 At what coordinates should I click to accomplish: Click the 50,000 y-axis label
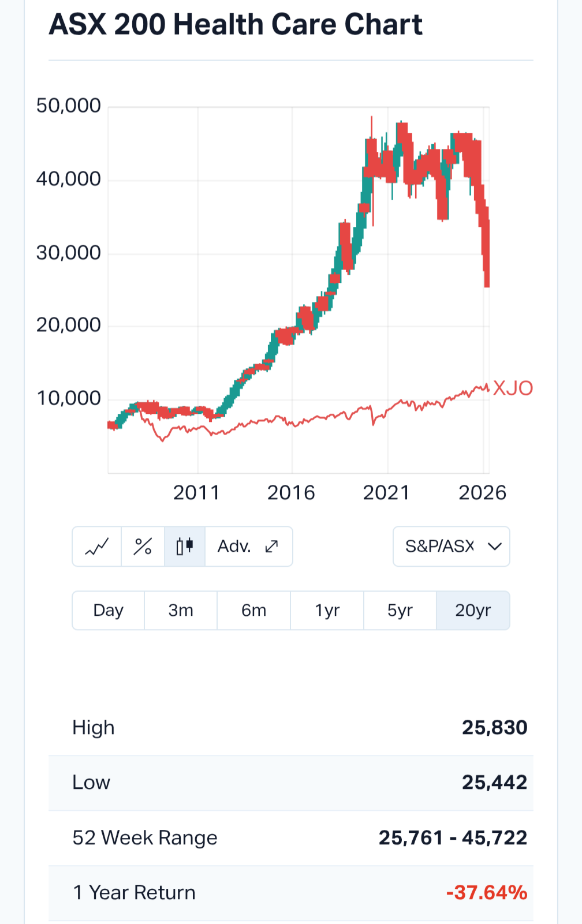coord(69,106)
